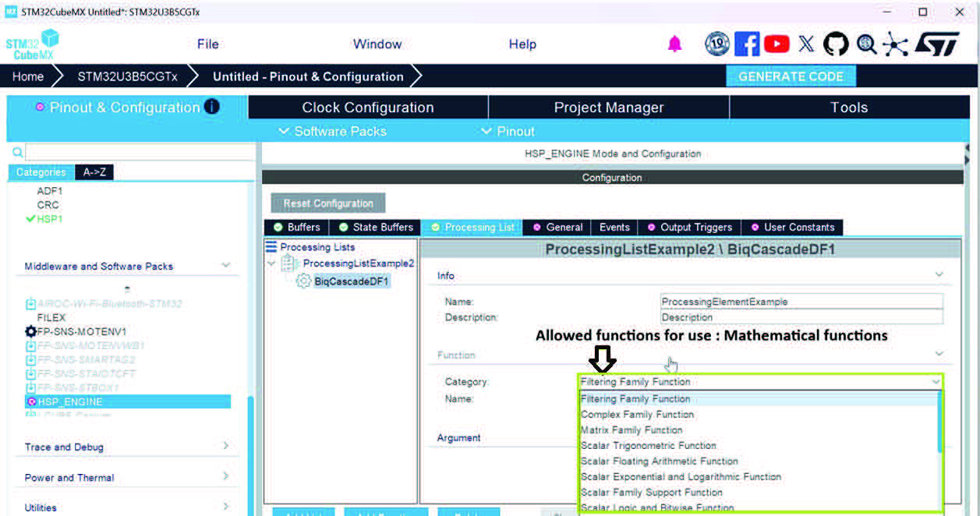Click the BiqCascadeDF1 gear icon
This screenshot has height=516, width=980.
303,281
